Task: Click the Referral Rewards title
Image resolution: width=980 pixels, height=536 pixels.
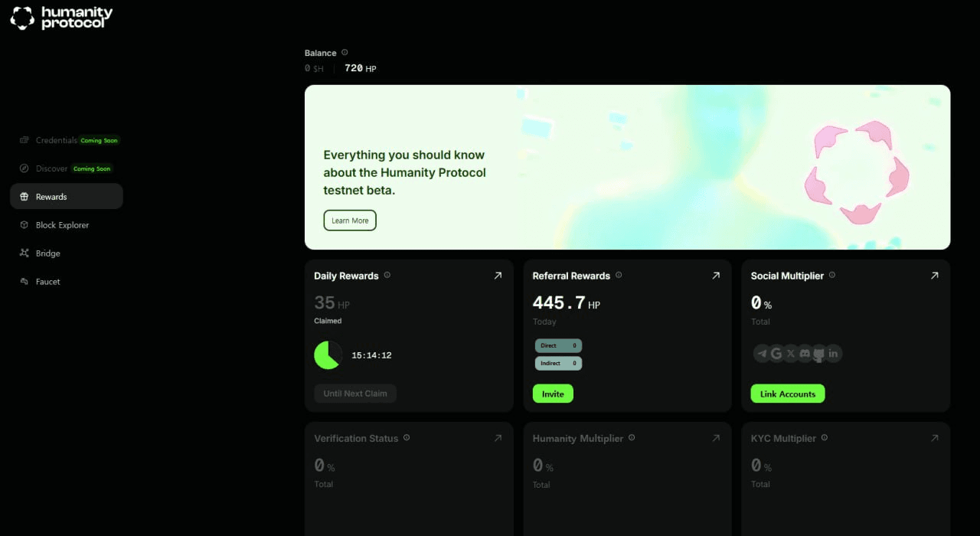Action: [x=571, y=276]
